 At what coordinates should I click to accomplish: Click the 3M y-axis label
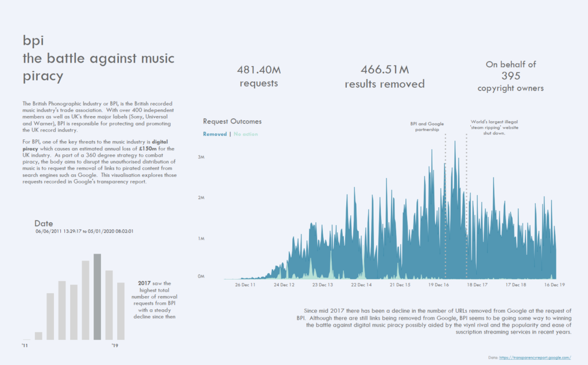pyautogui.click(x=202, y=157)
